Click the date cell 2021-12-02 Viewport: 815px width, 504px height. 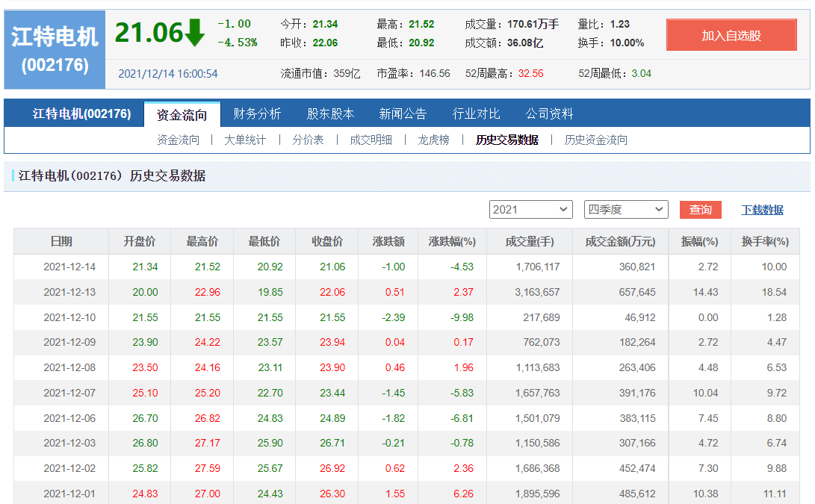point(69,469)
